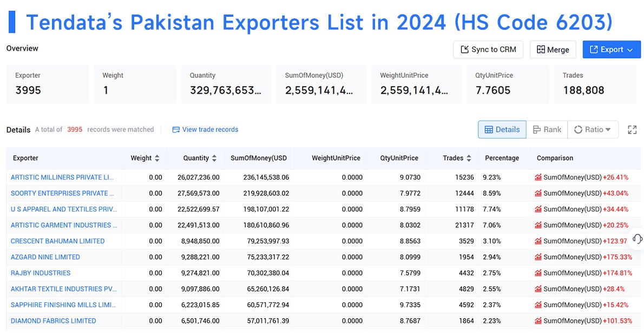Click the Exporter 3995 summary card
The image size is (644, 336).
47,84
